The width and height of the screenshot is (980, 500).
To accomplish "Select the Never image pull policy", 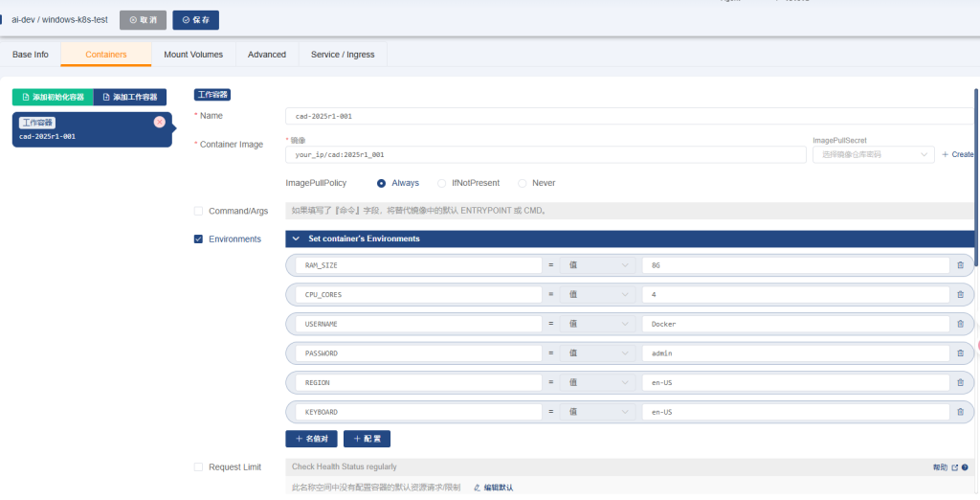I will (x=522, y=183).
